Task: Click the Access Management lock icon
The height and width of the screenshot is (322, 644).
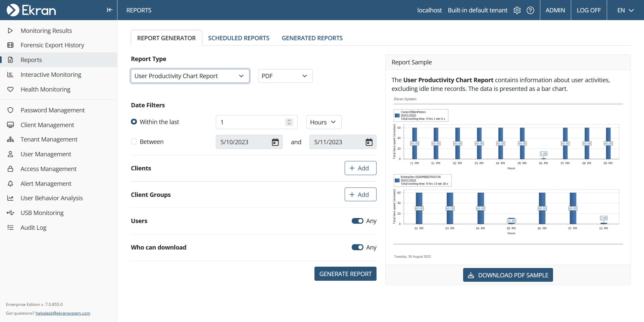Action: pos(10,169)
